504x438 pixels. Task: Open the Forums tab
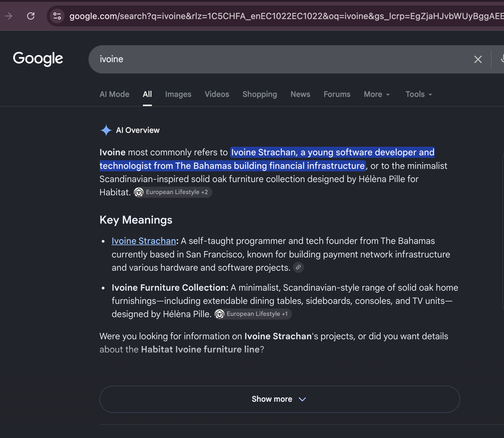(x=337, y=94)
